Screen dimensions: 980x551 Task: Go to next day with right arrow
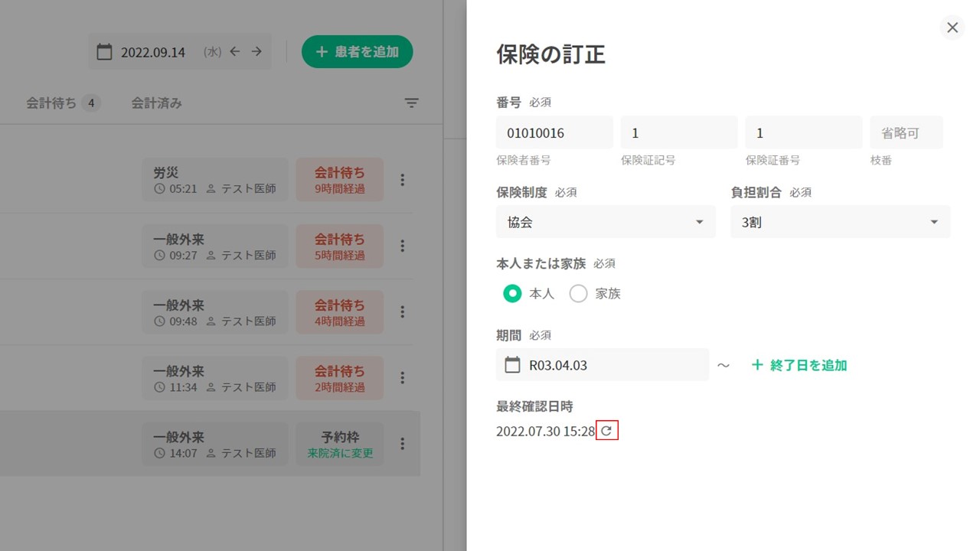pyautogui.click(x=256, y=51)
